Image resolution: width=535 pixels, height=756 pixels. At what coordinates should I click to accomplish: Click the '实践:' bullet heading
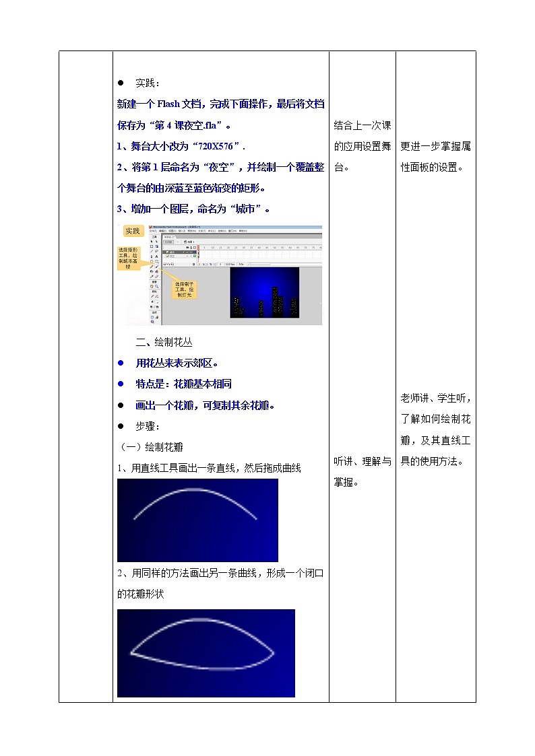coord(147,83)
